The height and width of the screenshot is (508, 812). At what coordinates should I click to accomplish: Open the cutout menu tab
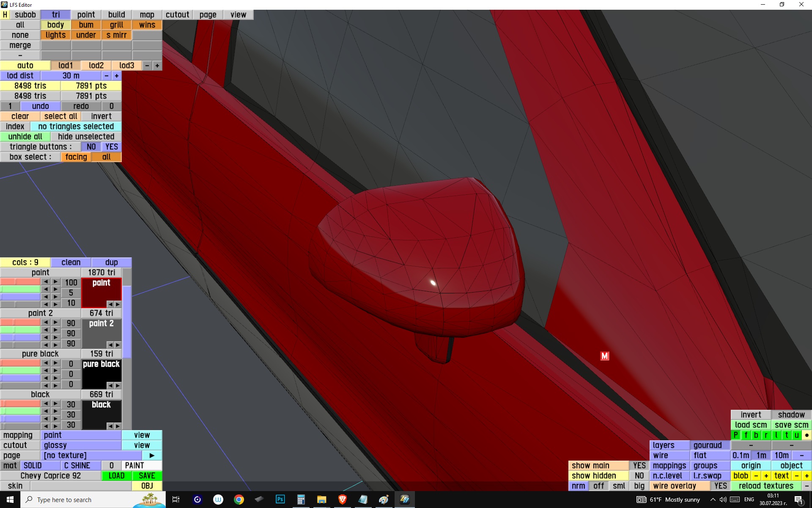[177, 15]
